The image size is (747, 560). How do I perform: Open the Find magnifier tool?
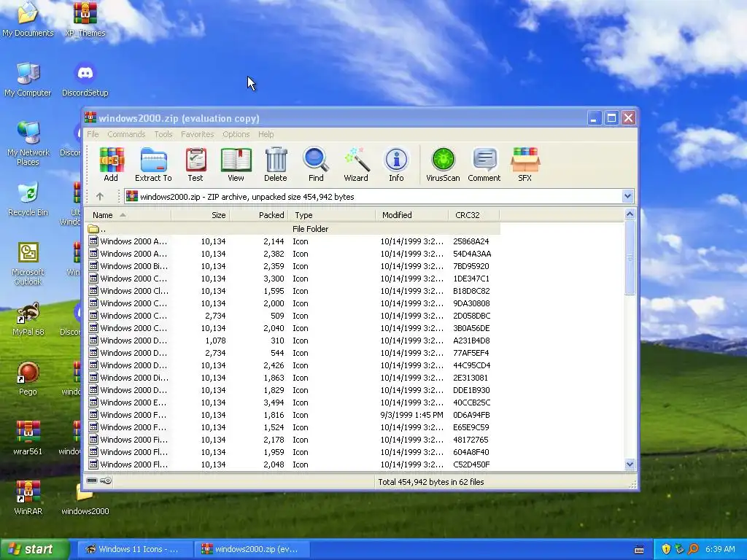point(316,165)
